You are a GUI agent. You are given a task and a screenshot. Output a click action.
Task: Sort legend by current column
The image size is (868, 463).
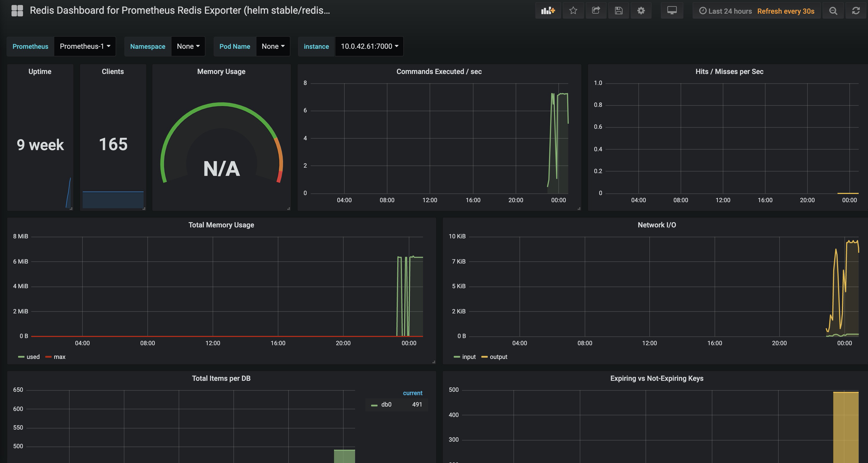click(412, 393)
